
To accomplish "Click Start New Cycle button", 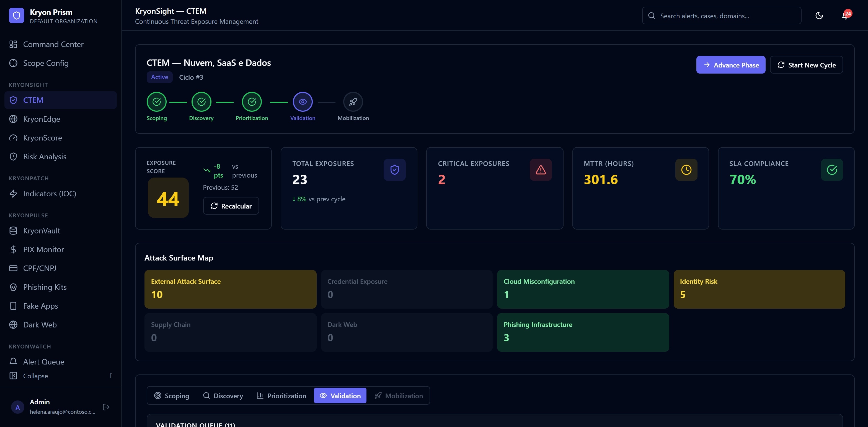I will point(806,65).
